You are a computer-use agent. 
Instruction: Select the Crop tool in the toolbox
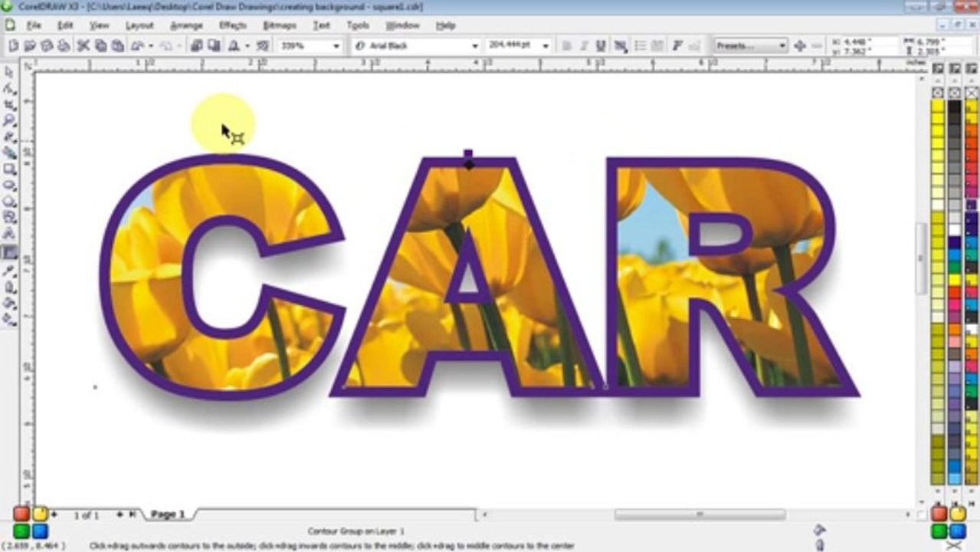tap(9, 104)
